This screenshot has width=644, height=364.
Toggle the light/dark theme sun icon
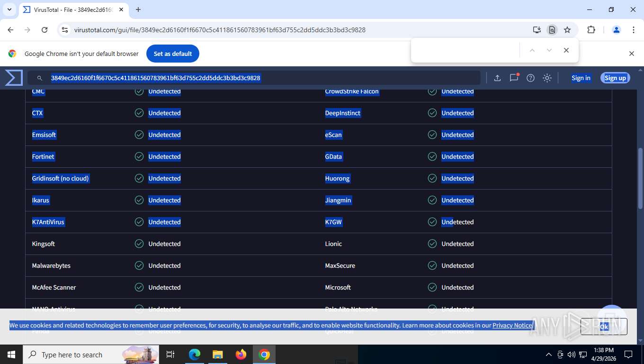[x=547, y=78]
